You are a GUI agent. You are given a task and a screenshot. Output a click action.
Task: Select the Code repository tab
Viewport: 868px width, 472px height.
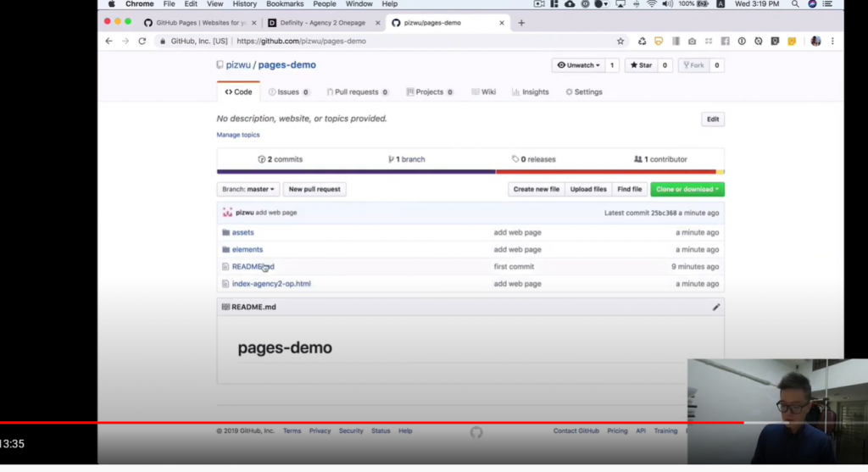(x=238, y=92)
